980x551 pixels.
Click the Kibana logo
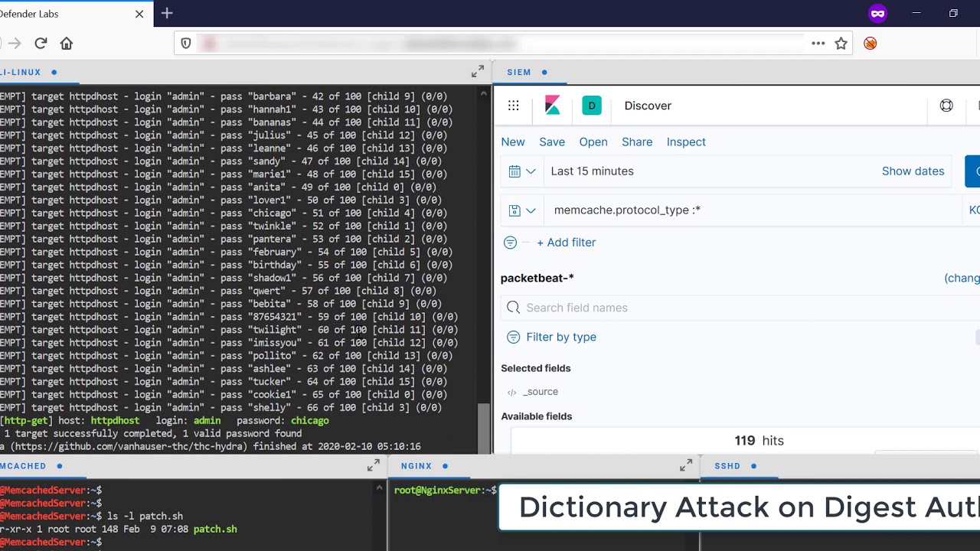(x=552, y=106)
